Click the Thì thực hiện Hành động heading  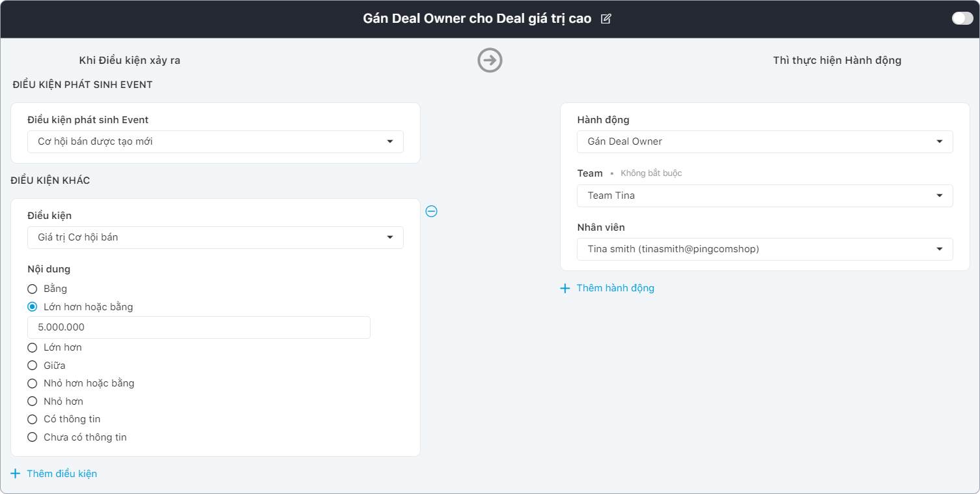tap(837, 61)
